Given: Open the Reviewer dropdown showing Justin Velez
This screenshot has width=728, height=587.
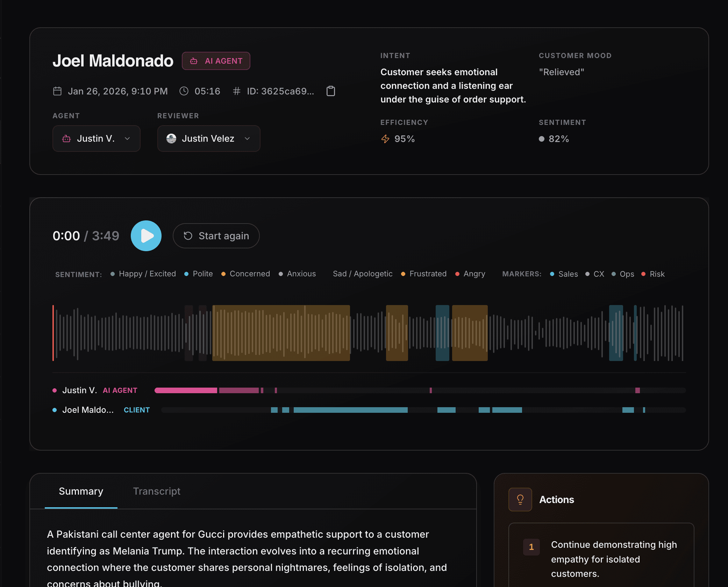Looking at the screenshot, I should coord(208,139).
